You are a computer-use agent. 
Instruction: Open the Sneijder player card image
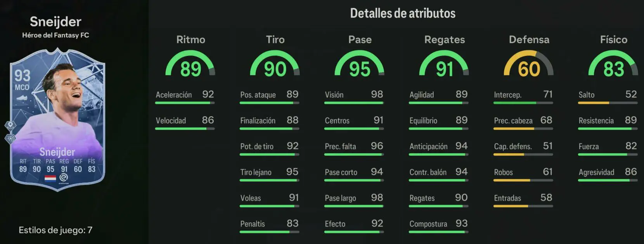tap(57, 119)
